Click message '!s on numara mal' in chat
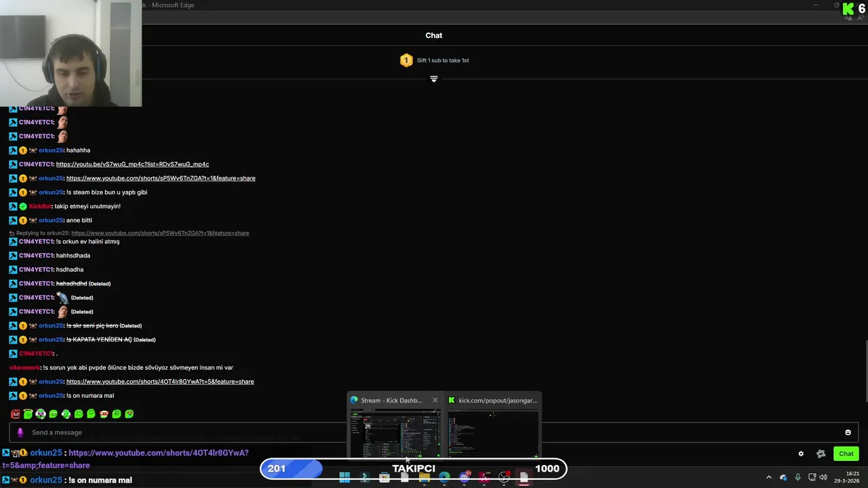868x488 pixels. [90, 396]
